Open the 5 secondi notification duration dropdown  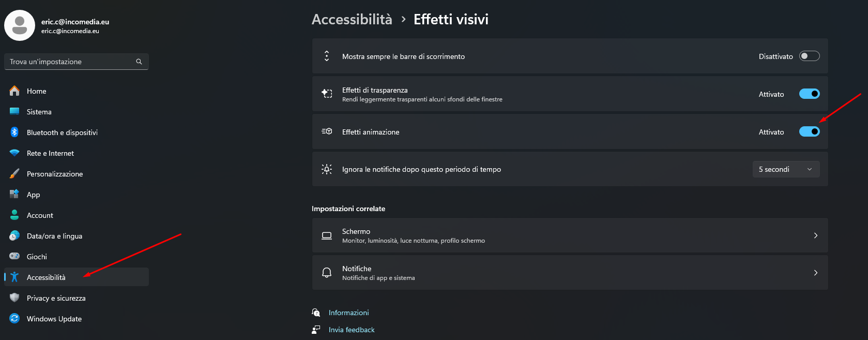coord(786,169)
